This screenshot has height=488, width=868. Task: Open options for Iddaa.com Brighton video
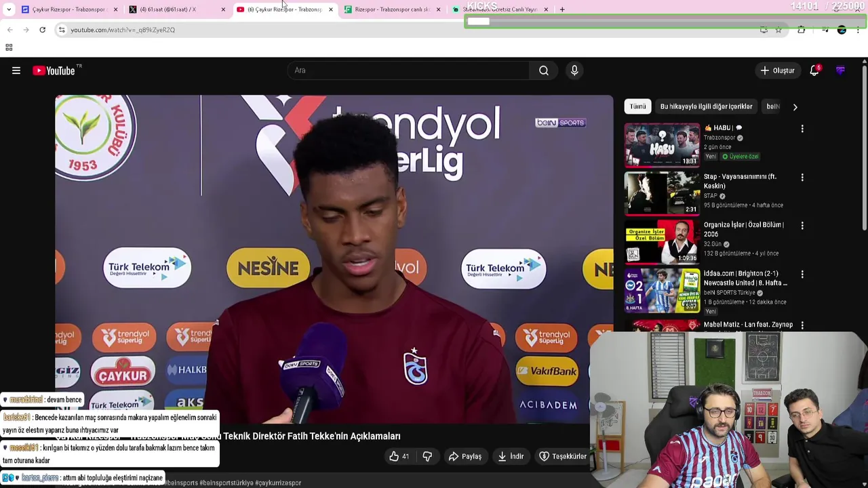tap(802, 274)
